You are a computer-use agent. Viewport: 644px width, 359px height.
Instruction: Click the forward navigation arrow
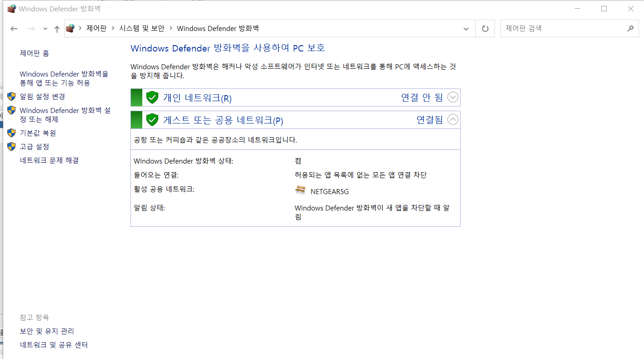[x=31, y=29]
